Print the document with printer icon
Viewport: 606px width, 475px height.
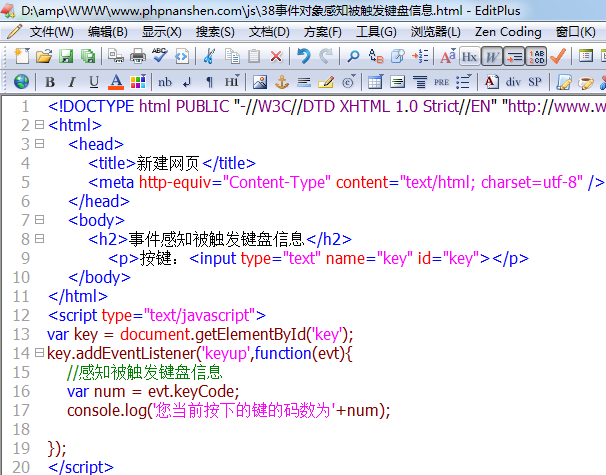click(x=138, y=56)
